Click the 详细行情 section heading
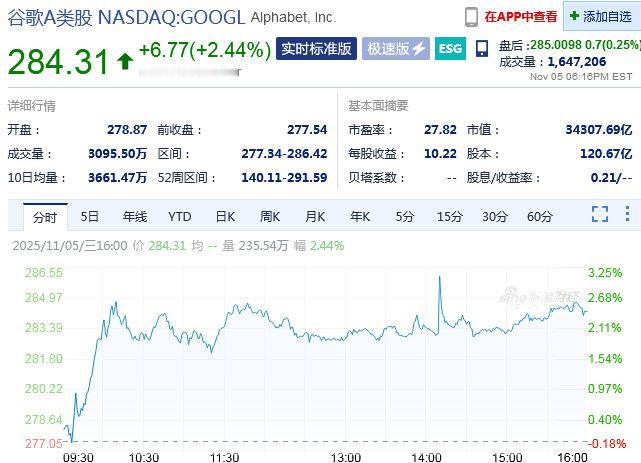 (31, 106)
